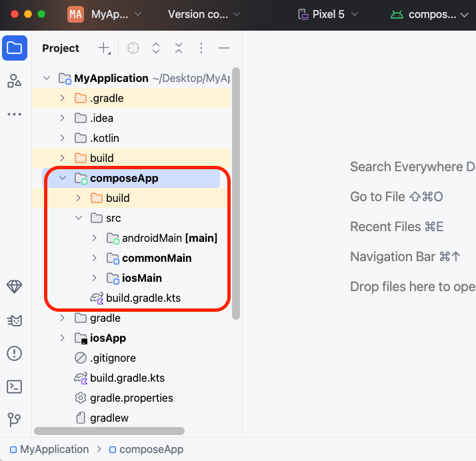Open the Problems warning icon

coord(15,353)
